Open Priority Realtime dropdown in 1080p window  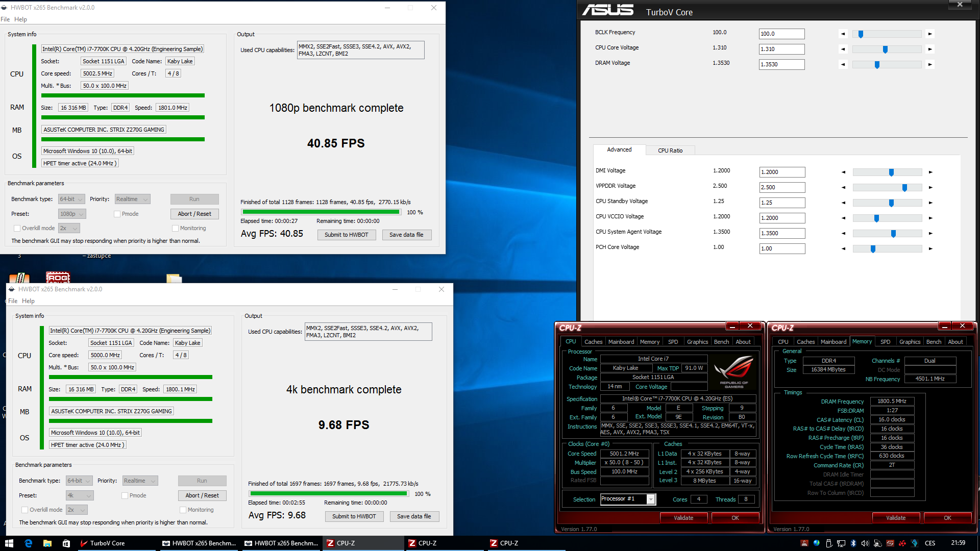point(132,199)
